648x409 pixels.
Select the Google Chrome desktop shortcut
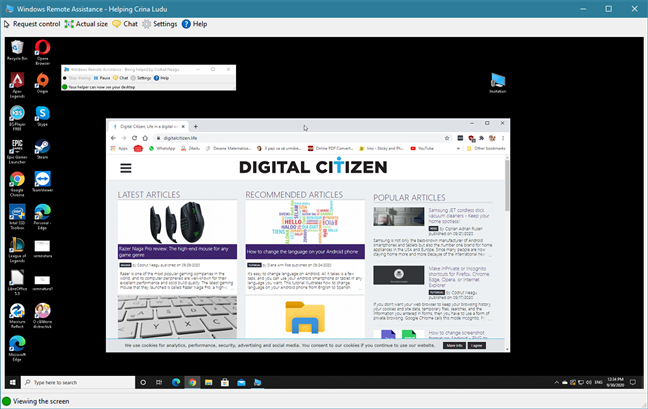coord(17,184)
